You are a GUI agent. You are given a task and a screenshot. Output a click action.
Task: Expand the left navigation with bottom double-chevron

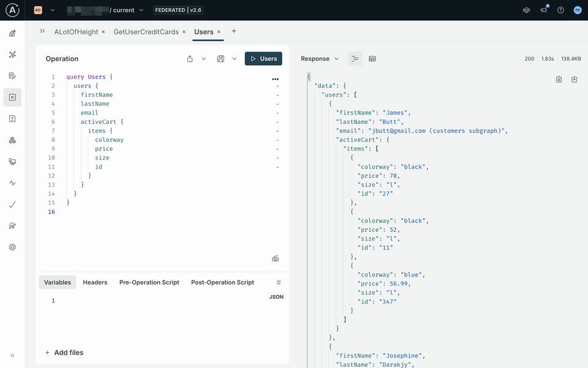coord(12,355)
